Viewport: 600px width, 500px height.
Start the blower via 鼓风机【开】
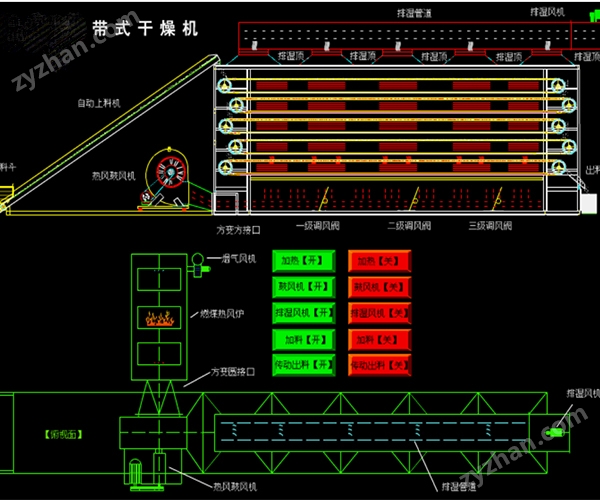(304, 287)
